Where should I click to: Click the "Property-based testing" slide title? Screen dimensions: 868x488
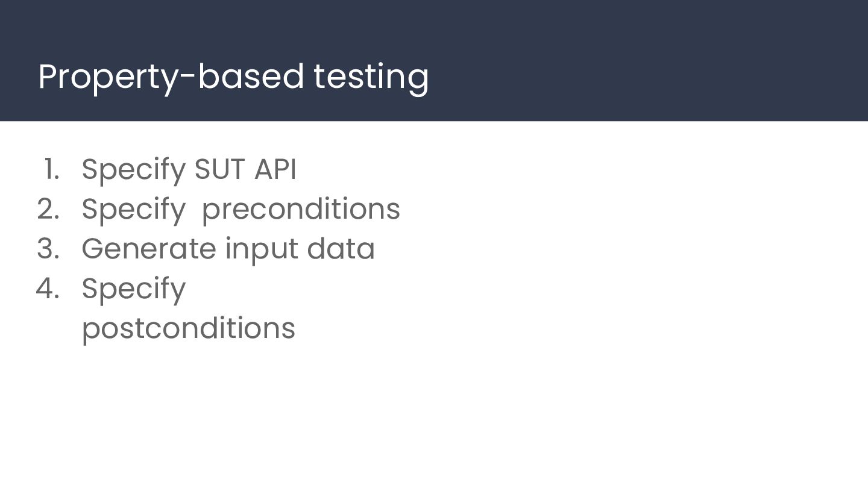233,77
